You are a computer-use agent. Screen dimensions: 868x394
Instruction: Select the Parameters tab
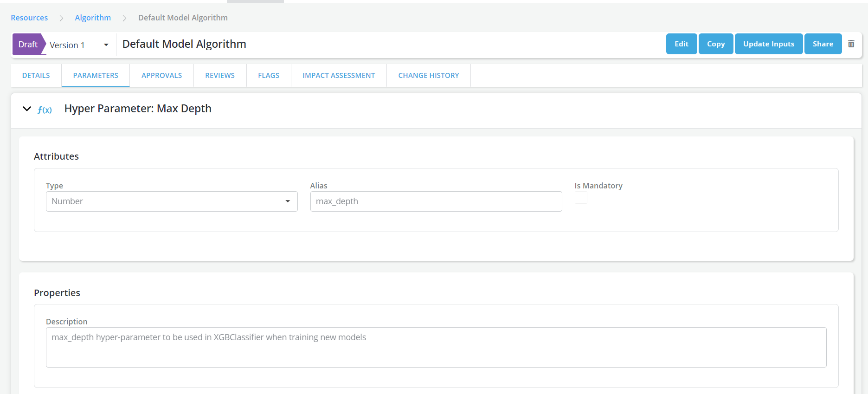pos(96,75)
